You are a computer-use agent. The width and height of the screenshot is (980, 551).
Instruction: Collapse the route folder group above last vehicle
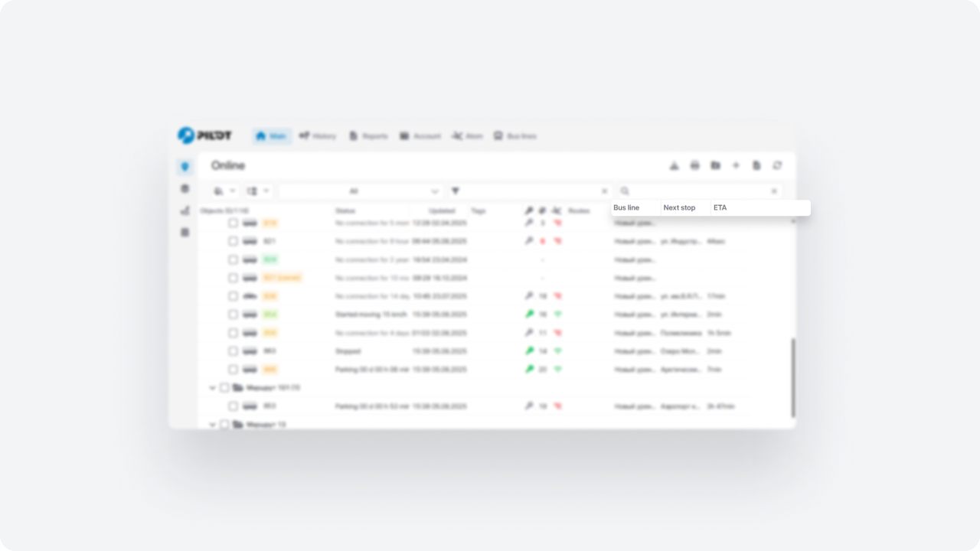[213, 388]
